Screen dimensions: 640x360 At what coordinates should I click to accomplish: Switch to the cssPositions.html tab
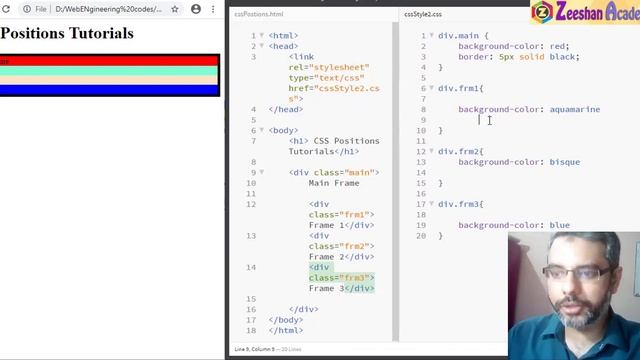click(259, 14)
